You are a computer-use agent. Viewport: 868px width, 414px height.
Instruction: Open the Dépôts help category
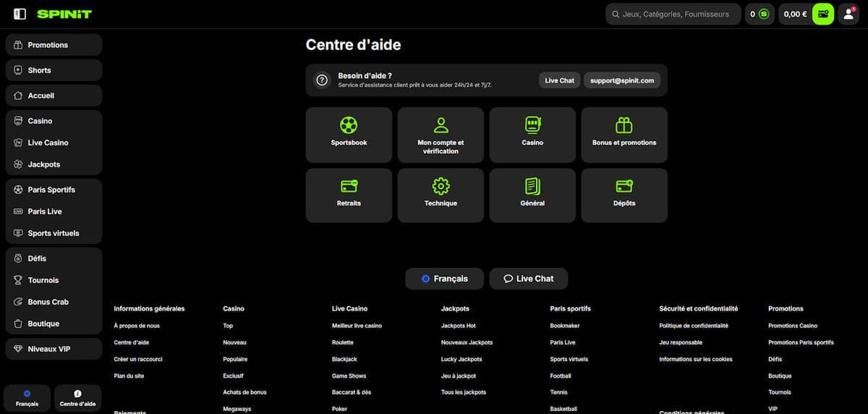click(624, 195)
